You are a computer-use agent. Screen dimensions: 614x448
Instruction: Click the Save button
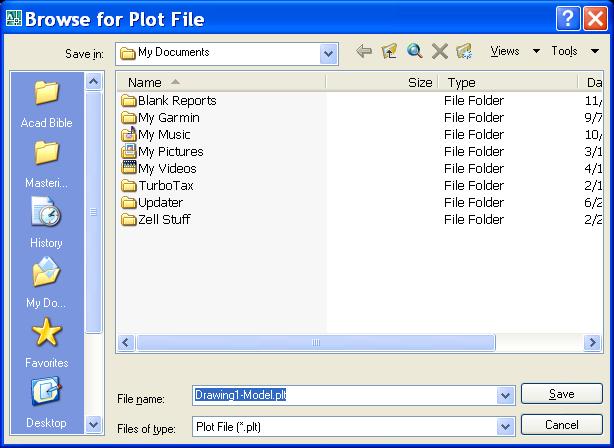561,394
